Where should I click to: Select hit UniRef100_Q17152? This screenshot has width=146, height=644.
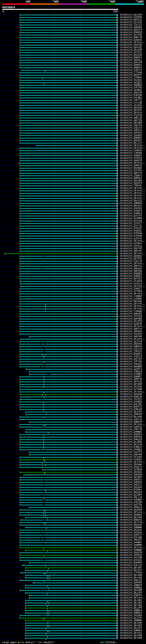(x=131, y=618)
